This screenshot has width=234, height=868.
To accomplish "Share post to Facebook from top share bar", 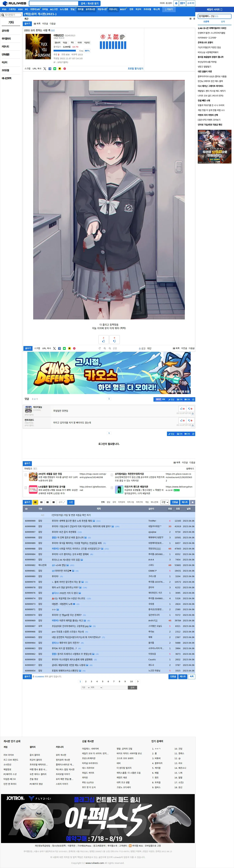I will [x=50, y=69].
